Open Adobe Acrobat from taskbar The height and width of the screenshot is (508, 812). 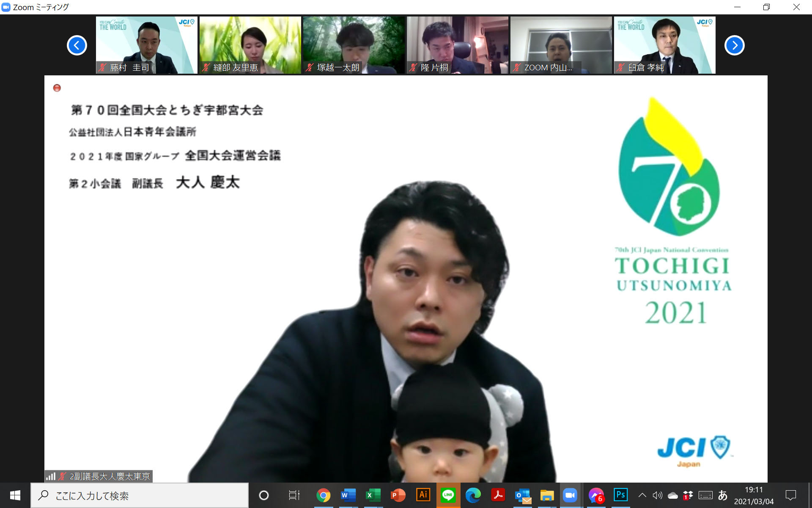(498, 495)
